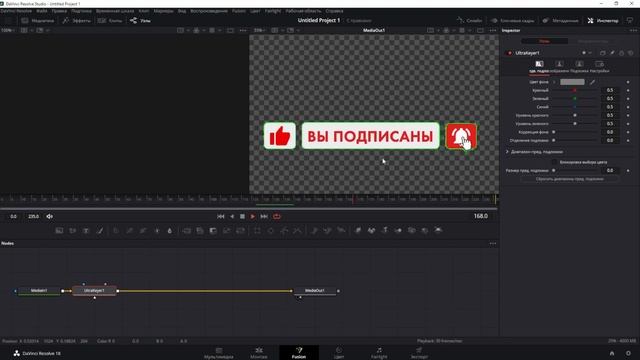Switch to Монтаж page tab
640x360 pixels.
[259, 352]
